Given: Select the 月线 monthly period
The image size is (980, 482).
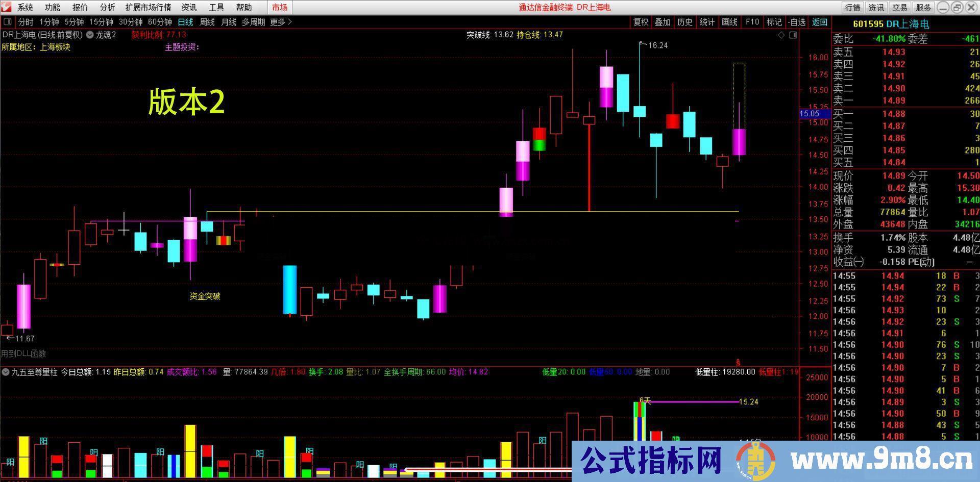Looking at the screenshot, I should [x=229, y=22].
